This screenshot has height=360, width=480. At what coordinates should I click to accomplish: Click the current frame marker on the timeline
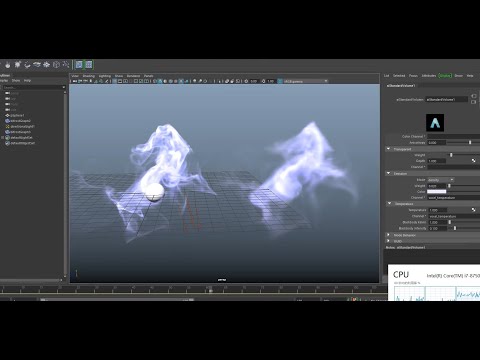210,291
